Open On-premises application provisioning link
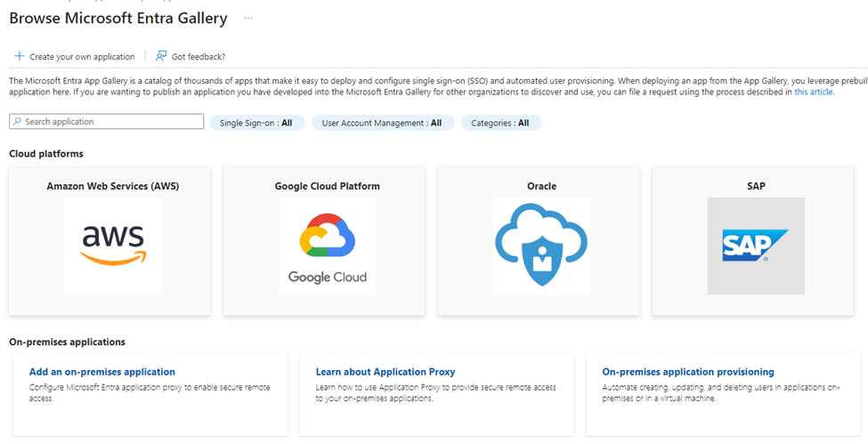Image resolution: width=868 pixels, height=444 pixels. [x=688, y=372]
